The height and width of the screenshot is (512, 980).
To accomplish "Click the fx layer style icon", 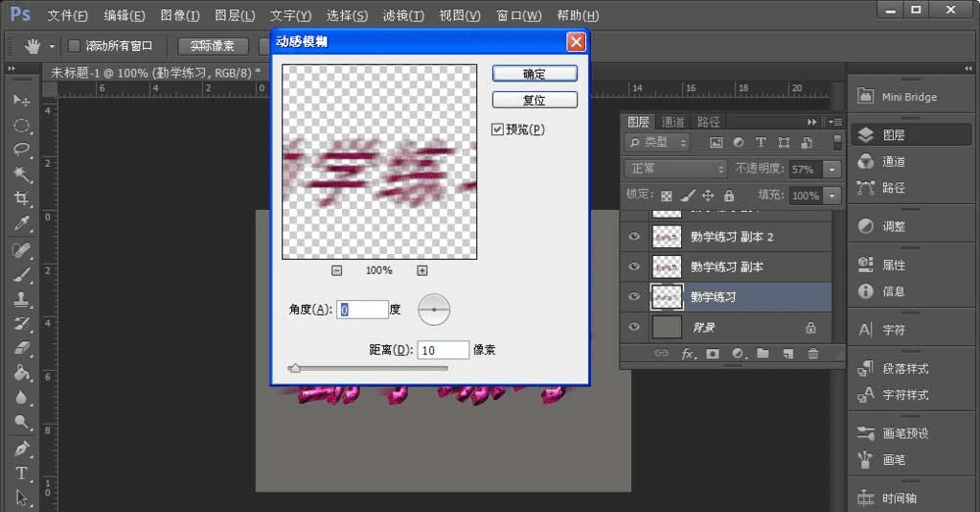I will [x=688, y=354].
